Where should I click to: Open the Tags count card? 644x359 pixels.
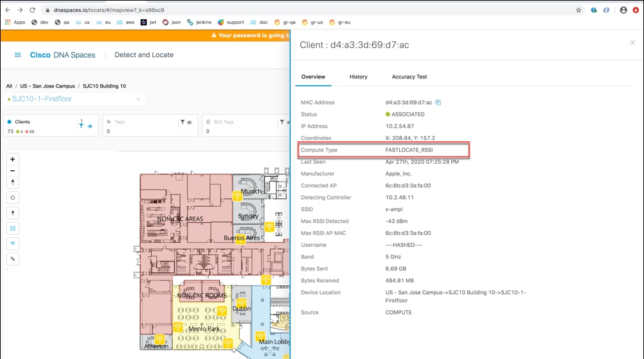pyautogui.click(x=150, y=125)
